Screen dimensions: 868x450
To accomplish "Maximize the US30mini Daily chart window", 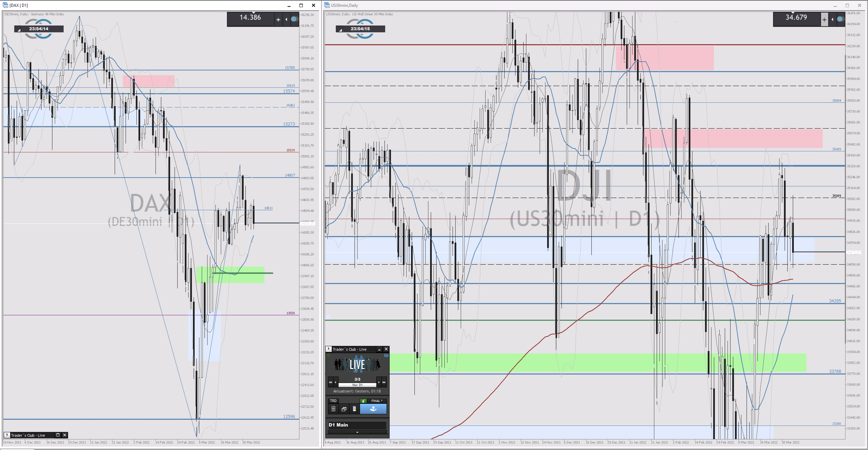I will 847,5.
